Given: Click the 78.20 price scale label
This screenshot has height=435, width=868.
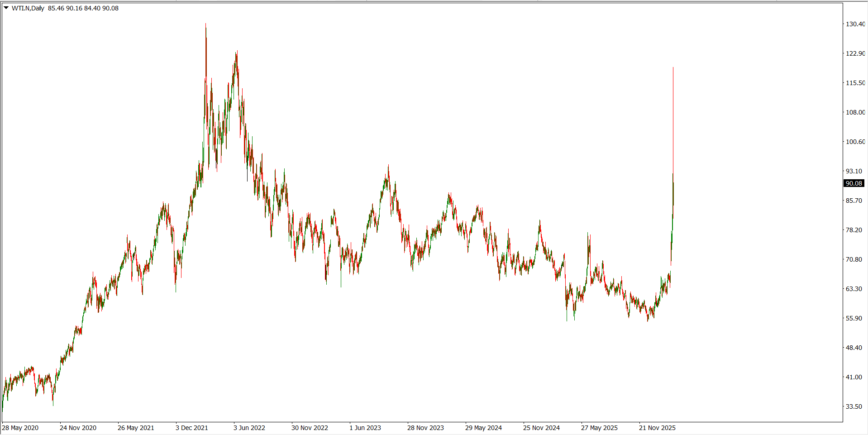Looking at the screenshot, I should click(854, 230).
